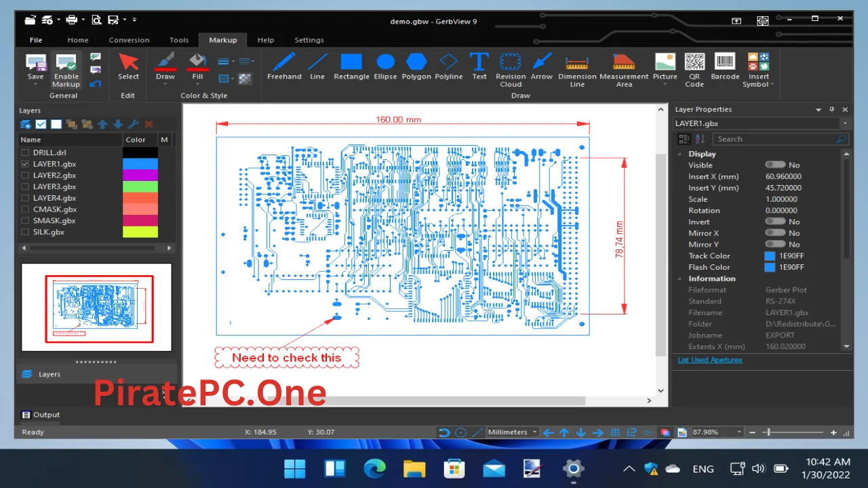Choose the Polyline tool
868x488 pixels.
[x=448, y=67]
